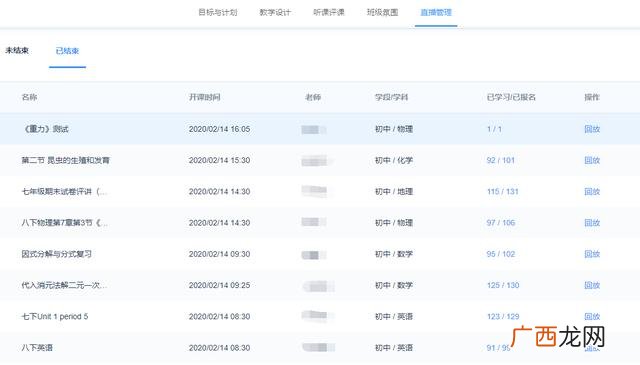
Task: Click 回放 in the 七年级期末试卷评讲 row
Action: (x=592, y=191)
